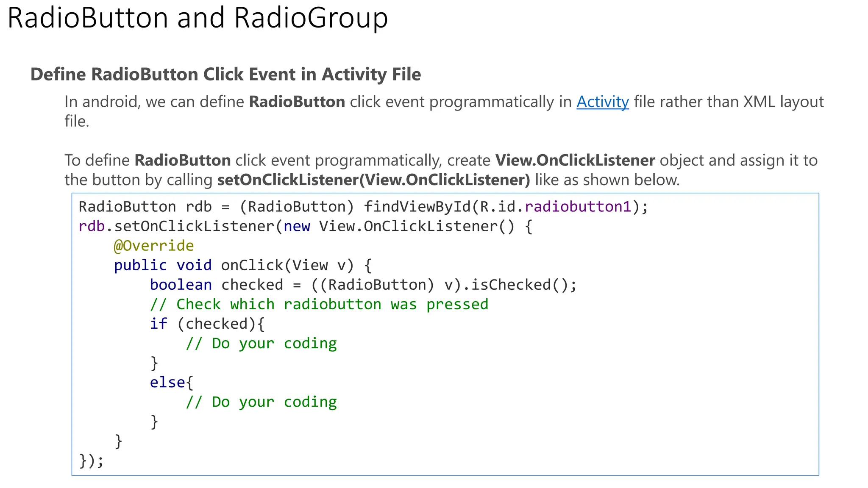Click the bold View.OnClickListener text
Screen dimensions: 868x488
point(575,161)
